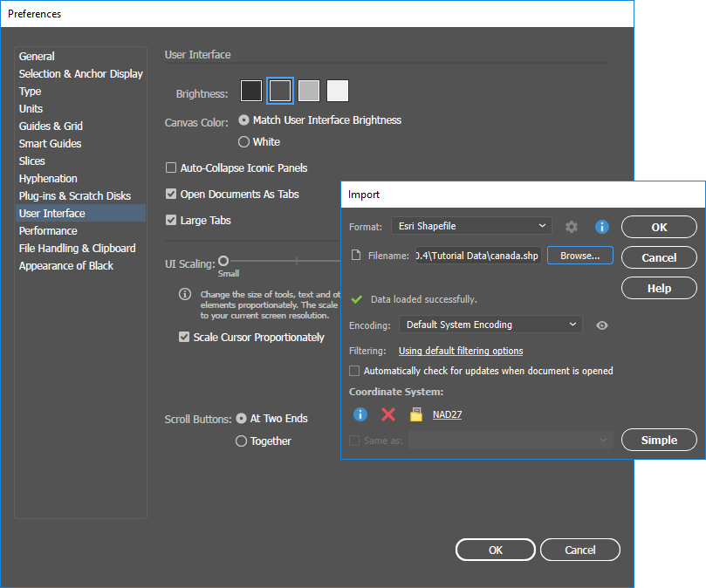This screenshot has height=588, width=706.
Task: Click OK in Preferences dialog
Action: 496,550
